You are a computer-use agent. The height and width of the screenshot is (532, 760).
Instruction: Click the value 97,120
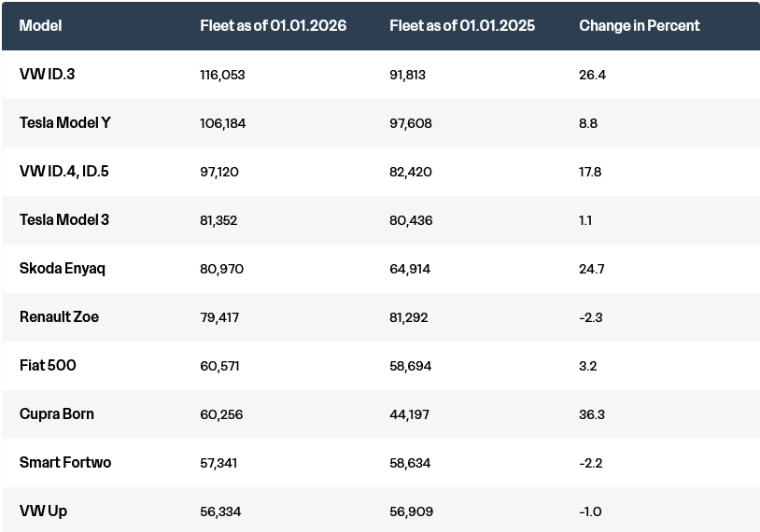click(219, 172)
